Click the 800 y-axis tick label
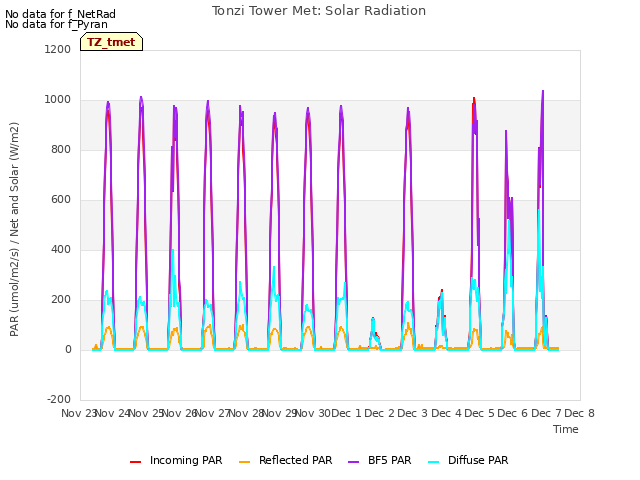This screenshot has width=640, height=480. 61,149
